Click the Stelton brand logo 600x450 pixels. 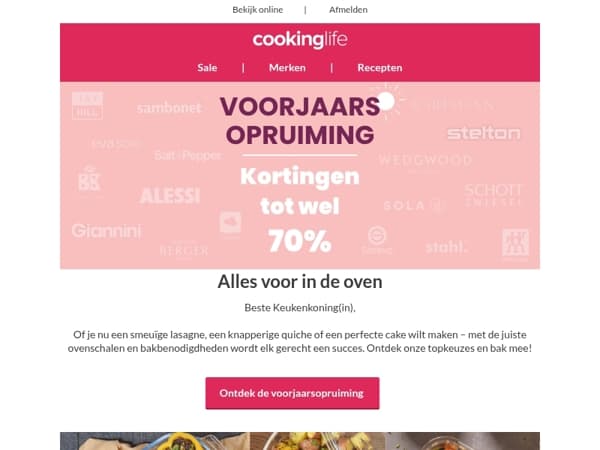pos(484,133)
